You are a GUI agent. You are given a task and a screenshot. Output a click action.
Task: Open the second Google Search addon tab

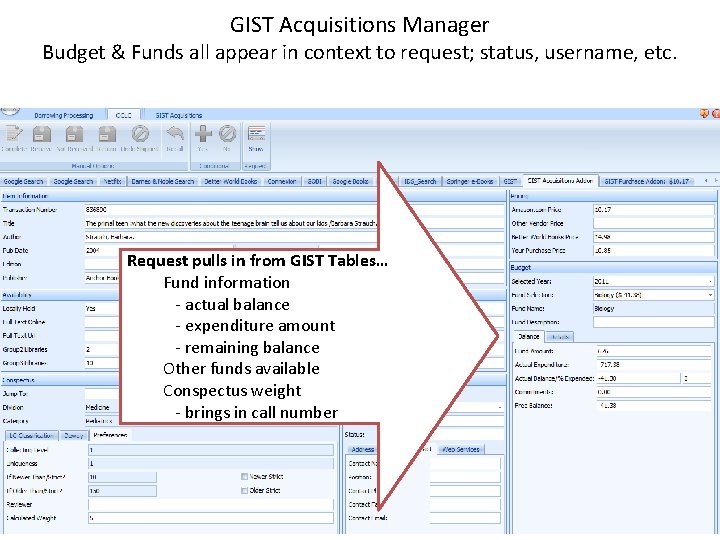click(x=73, y=181)
